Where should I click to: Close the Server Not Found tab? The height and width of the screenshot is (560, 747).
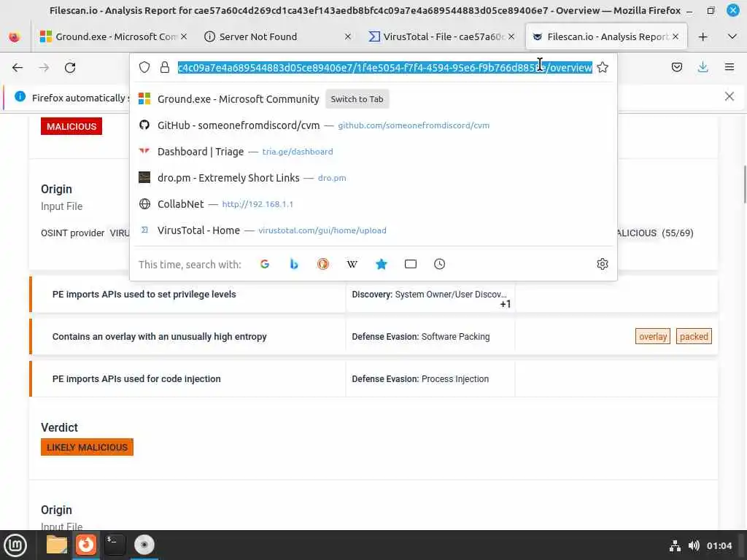(348, 36)
